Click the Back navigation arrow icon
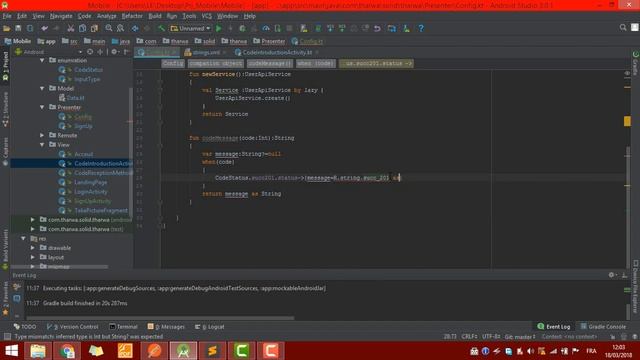 [x=135, y=28]
